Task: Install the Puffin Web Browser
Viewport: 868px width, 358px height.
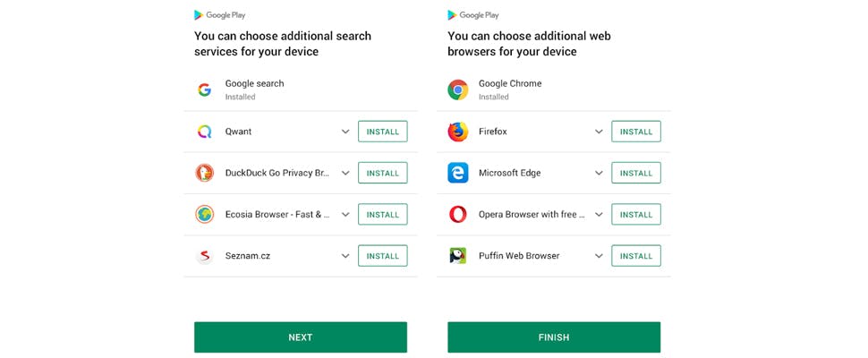Action: coord(636,256)
